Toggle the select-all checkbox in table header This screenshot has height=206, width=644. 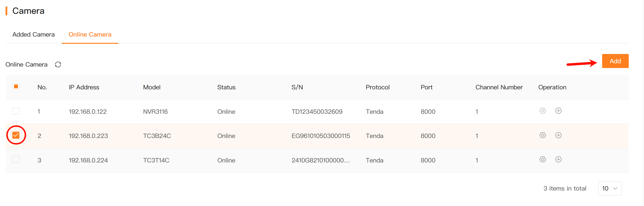click(x=16, y=87)
